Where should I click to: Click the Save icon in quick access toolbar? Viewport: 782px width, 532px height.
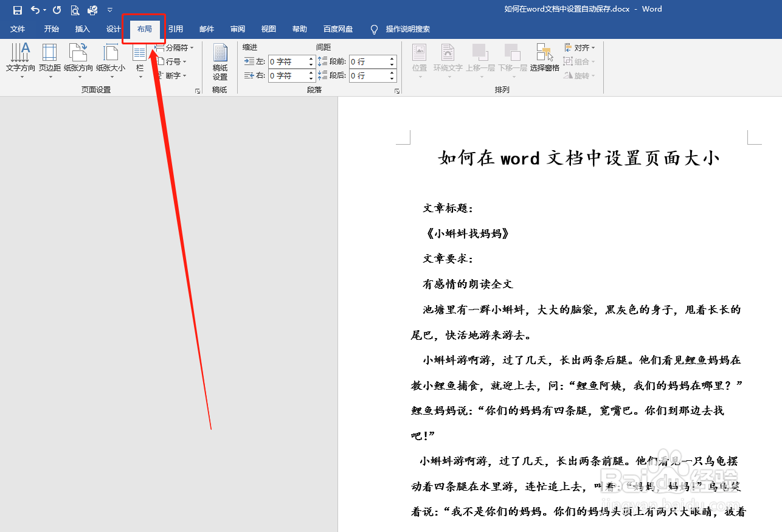(x=17, y=10)
